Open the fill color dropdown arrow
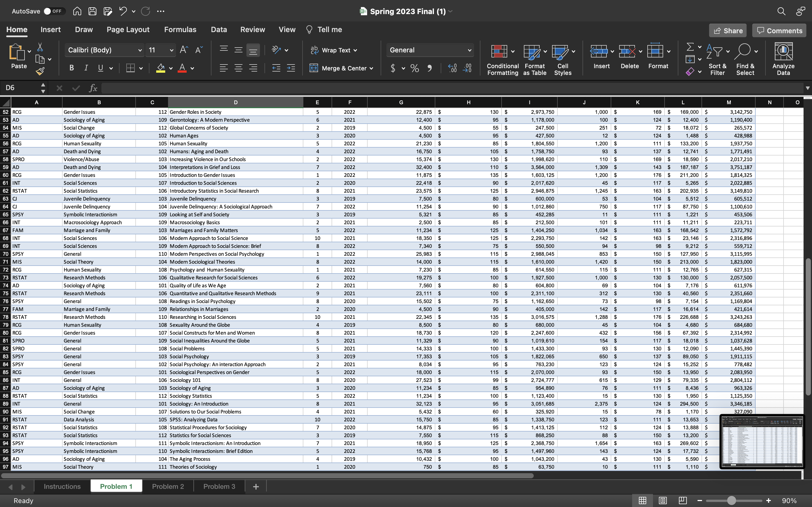 click(171, 68)
